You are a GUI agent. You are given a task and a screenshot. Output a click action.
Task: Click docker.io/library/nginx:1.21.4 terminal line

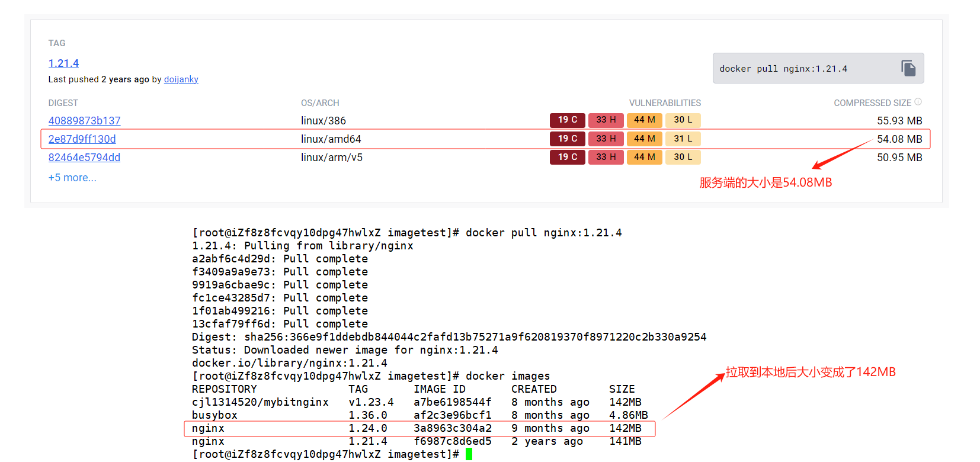[290, 363]
